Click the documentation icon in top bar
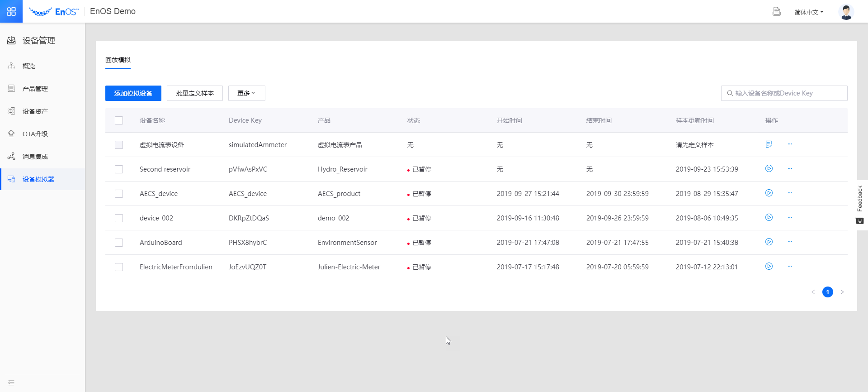The height and width of the screenshot is (392, 868). pyautogui.click(x=776, y=12)
